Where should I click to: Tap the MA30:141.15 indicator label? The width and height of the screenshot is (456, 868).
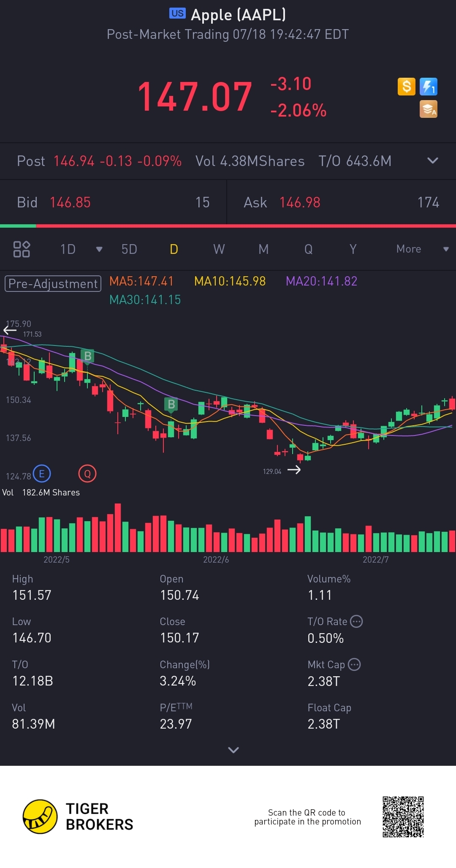click(145, 300)
